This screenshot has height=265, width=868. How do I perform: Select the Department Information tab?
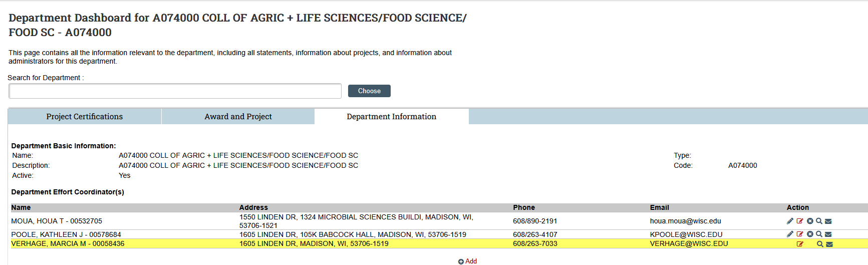391,117
